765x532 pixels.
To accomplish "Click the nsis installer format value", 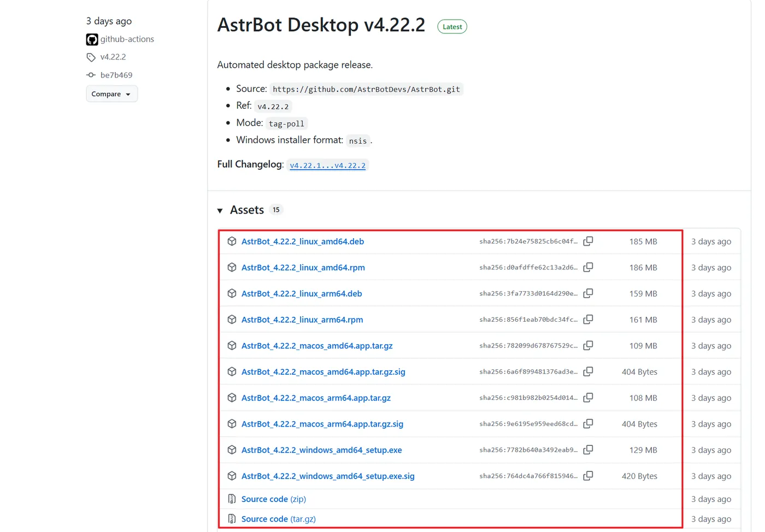I will point(358,141).
